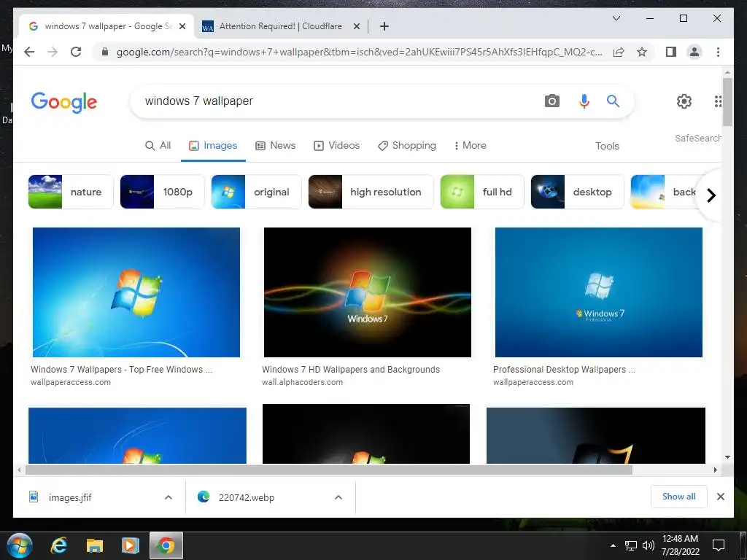
Task: Click in the search query input field
Action: (x=333, y=101)
